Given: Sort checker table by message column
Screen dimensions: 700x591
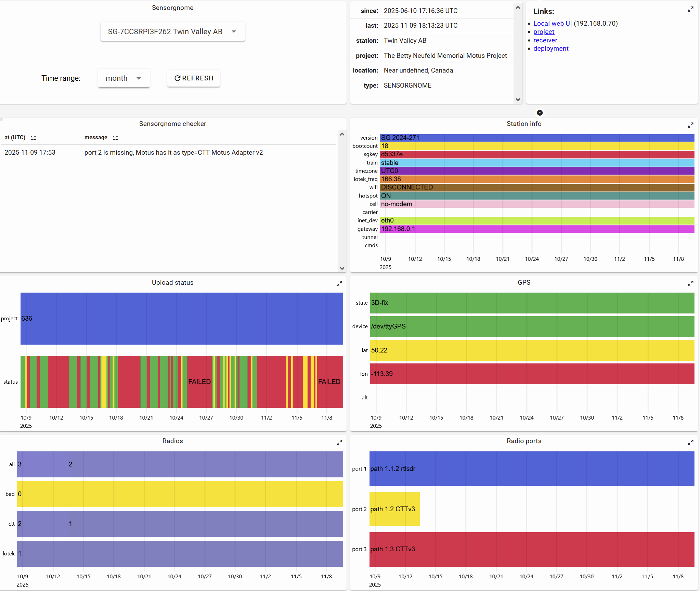Looking at the screenshot, I should (115, 138).
